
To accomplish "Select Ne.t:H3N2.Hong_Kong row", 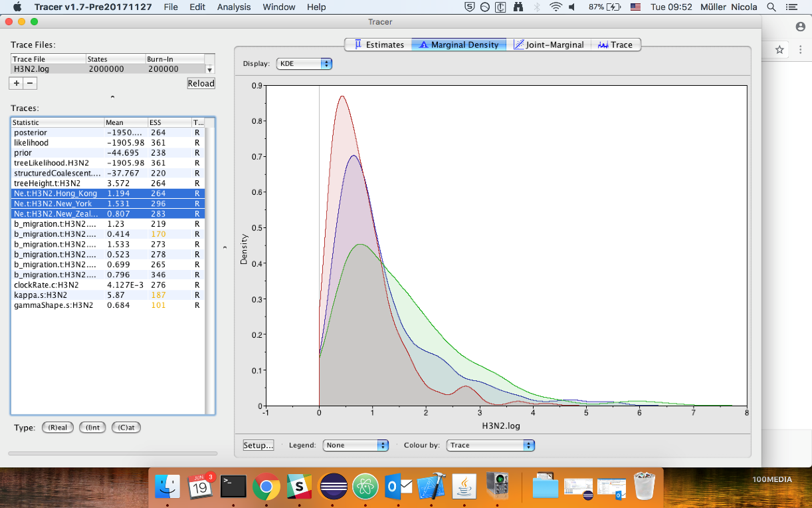I will (108, 193).
